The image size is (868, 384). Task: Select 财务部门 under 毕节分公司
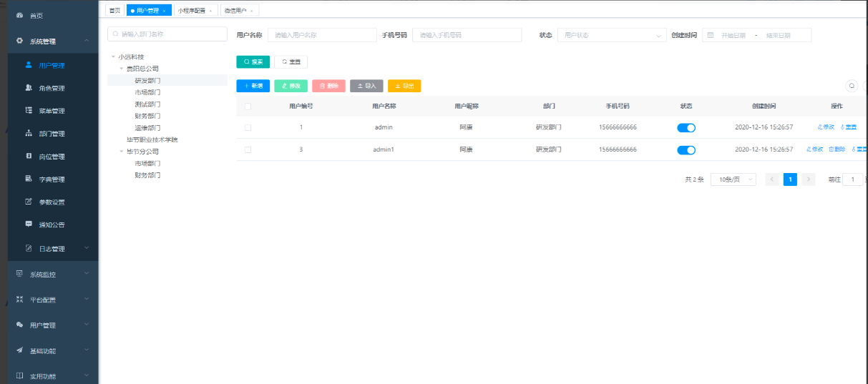click(x=147, y=175)
